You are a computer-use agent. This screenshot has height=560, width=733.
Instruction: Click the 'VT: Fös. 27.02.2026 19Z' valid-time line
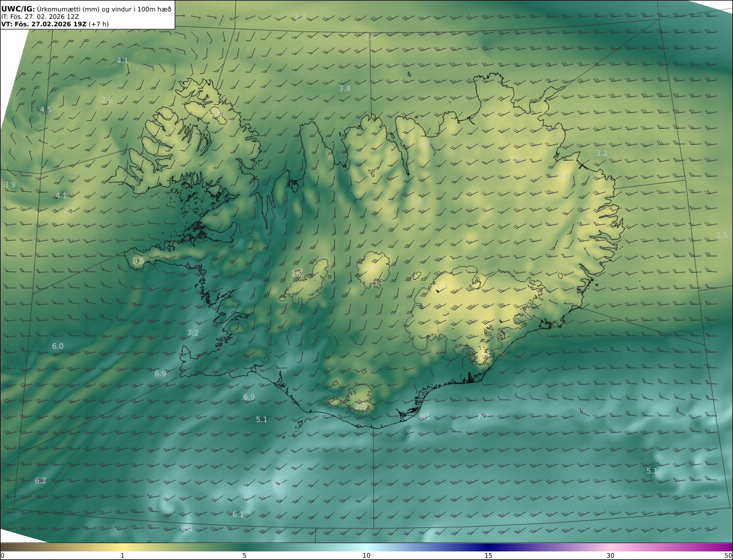tap(44, 24)
